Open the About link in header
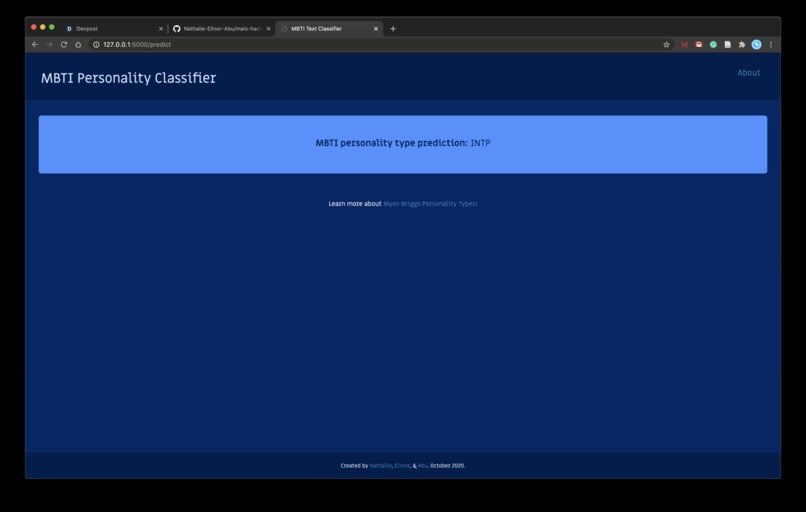This screenshot has width=806, height=512. [x=748, y=73]
